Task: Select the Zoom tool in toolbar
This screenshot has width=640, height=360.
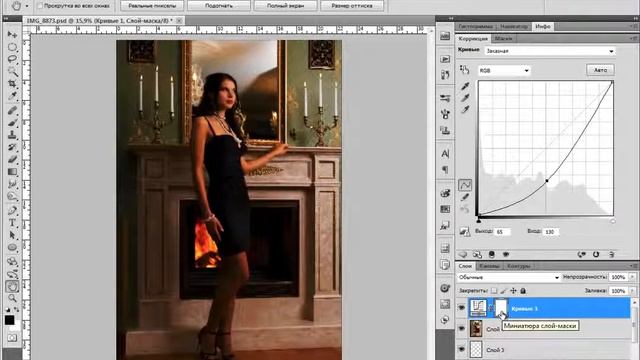Action: [12, 298]
